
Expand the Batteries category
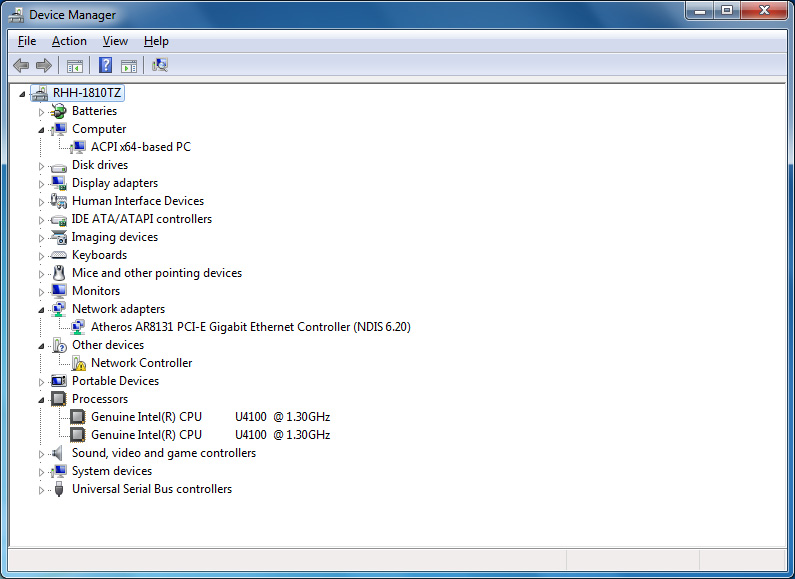click(42, 112)
